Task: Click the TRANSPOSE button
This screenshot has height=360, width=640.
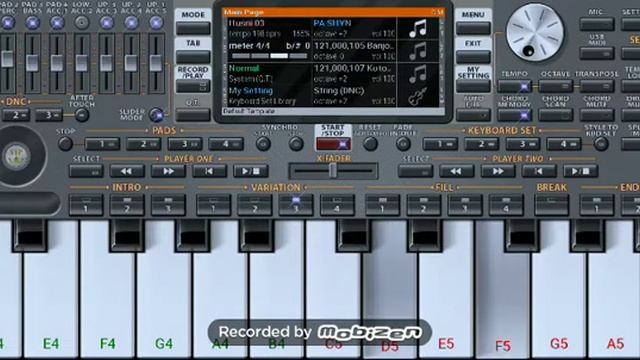Action: [x=597, y=86]
